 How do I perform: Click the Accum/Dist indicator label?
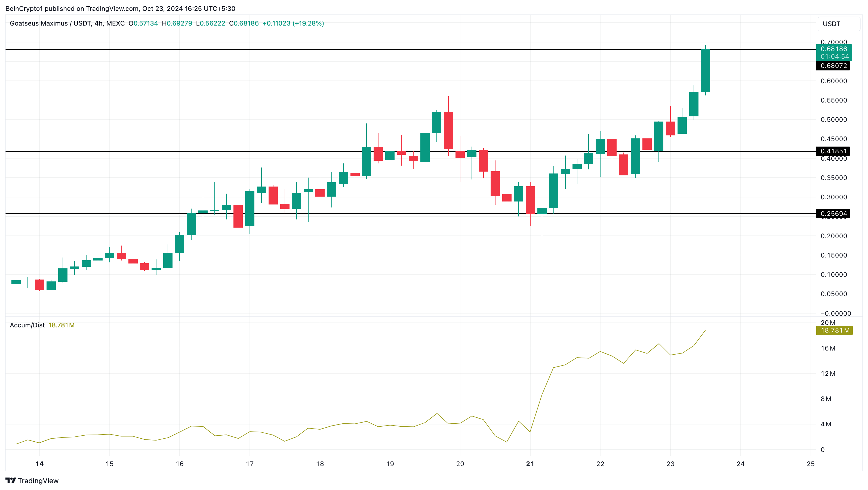(x=27, y=325)
